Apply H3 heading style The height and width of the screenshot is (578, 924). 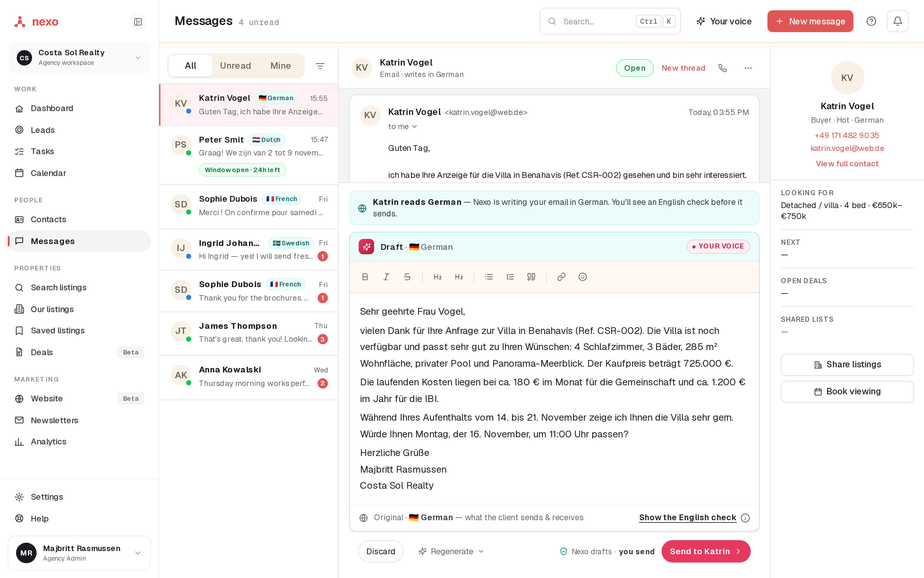point(458,277)
